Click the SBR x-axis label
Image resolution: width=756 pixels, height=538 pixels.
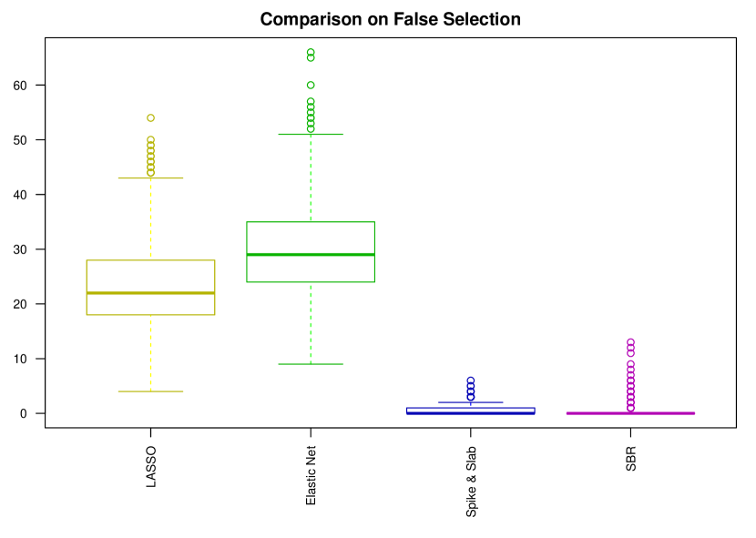(630, 460)
